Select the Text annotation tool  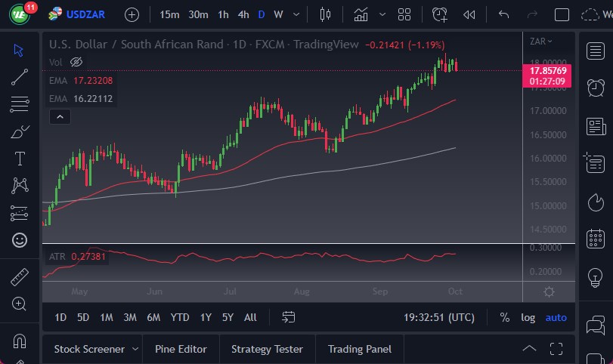(20, 159)
